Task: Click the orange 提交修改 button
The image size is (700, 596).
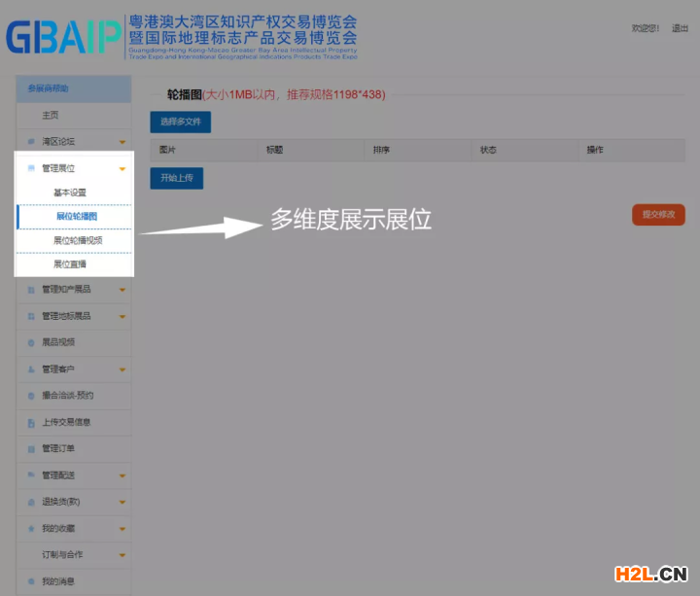Action: coord(658,215)
